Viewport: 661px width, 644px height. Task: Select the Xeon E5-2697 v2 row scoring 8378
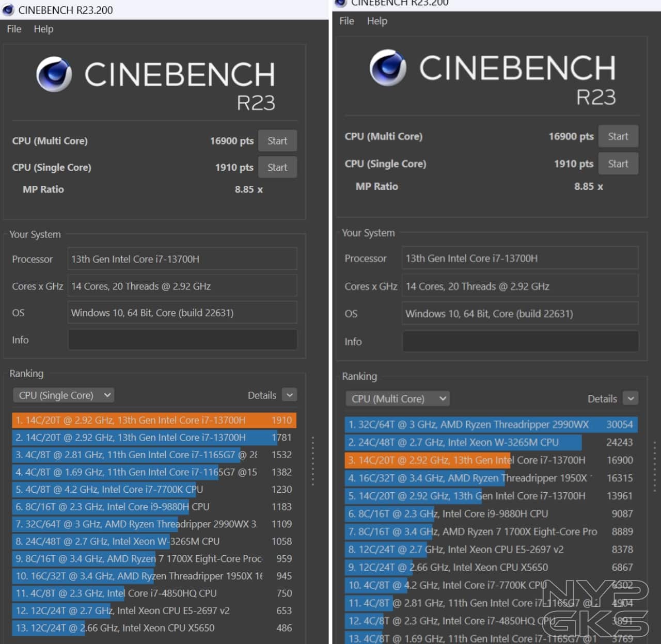pyautogui.click(x=491, y=550)
